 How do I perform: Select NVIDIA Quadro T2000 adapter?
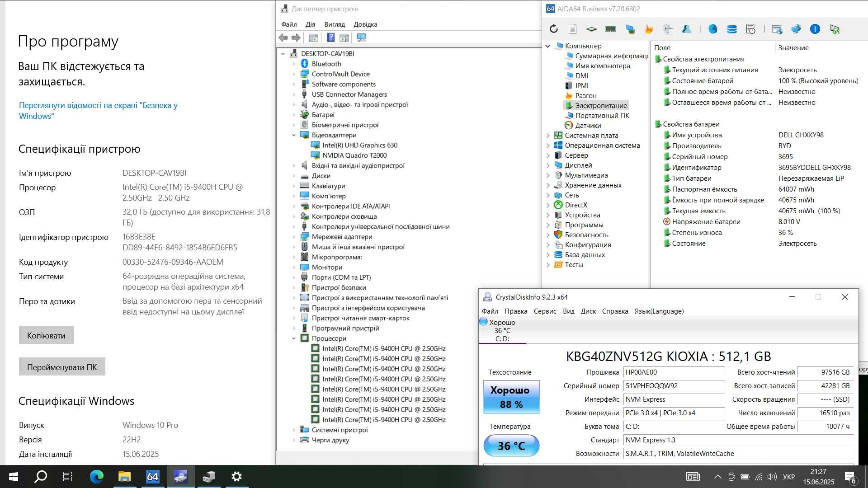(354, 155)
